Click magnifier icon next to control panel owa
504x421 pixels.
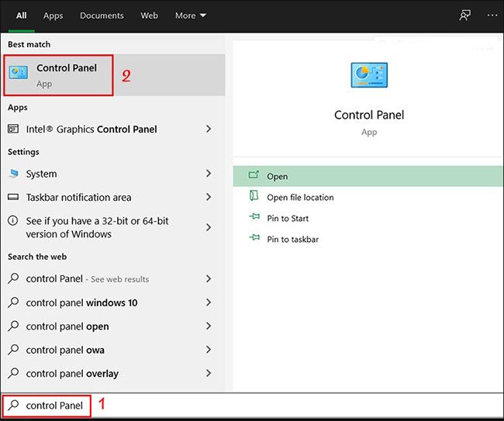(x=13, y=350)
